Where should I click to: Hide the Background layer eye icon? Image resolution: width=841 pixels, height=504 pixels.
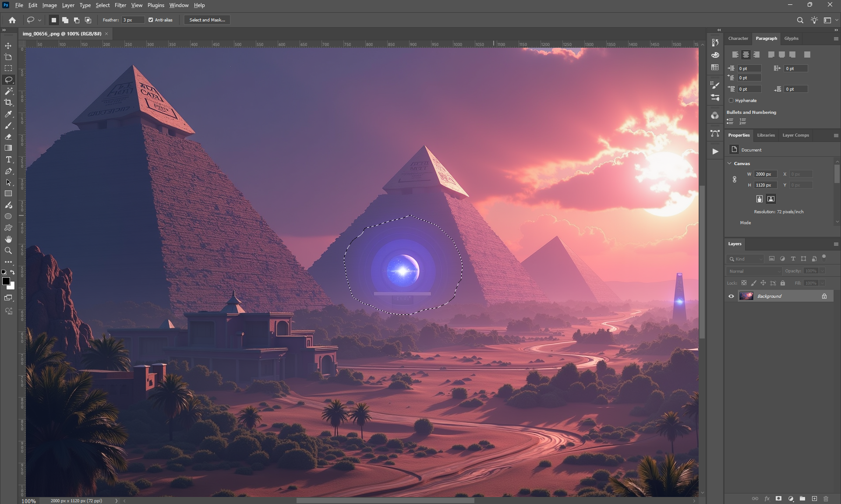click(731, 296)
